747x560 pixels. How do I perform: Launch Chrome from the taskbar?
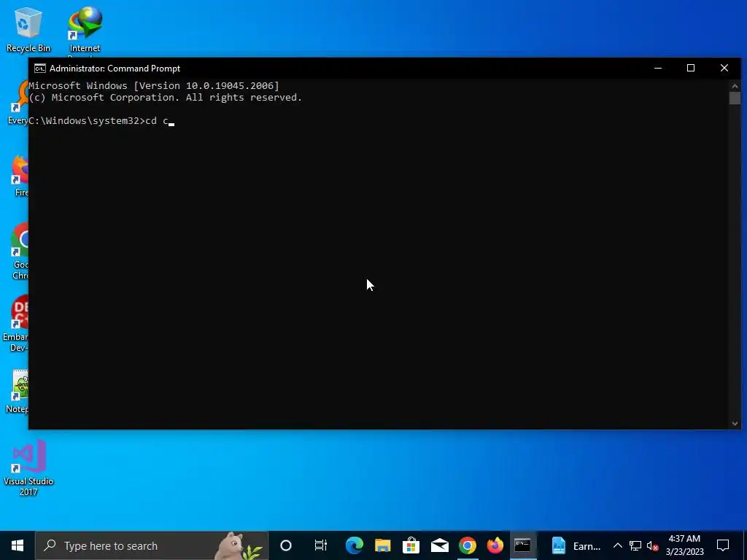(468, 545)
